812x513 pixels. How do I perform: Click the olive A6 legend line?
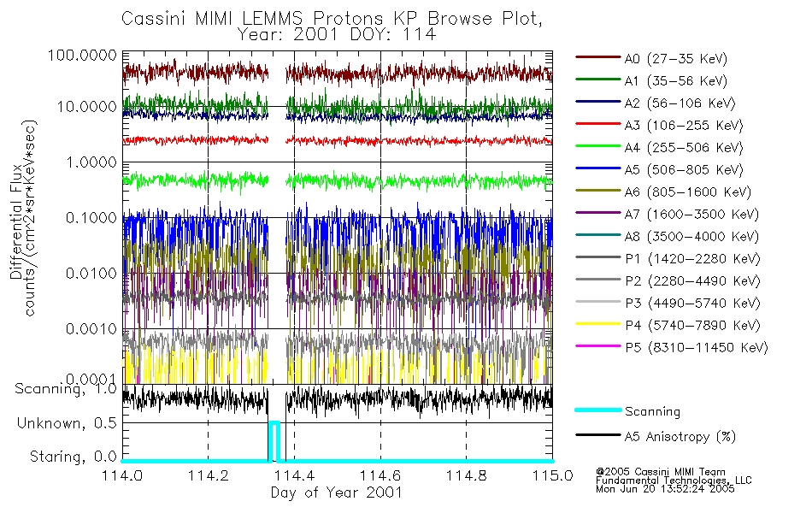[x=598, y=191]
